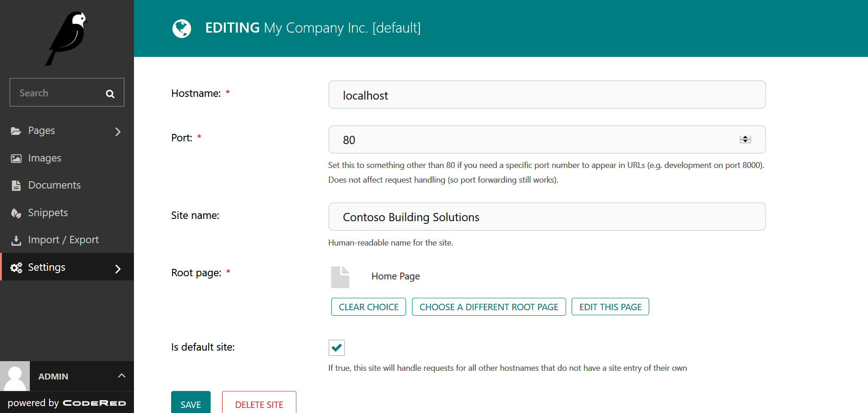868x413 pixels.
Task: Click the admin user avatar
Action: click(x=15, y=376)
